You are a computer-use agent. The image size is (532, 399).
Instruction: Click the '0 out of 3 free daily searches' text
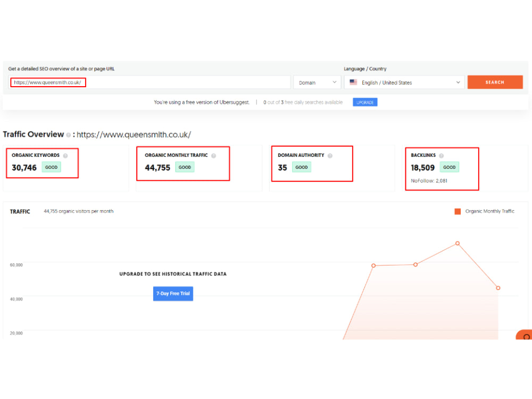click(303, 102)
